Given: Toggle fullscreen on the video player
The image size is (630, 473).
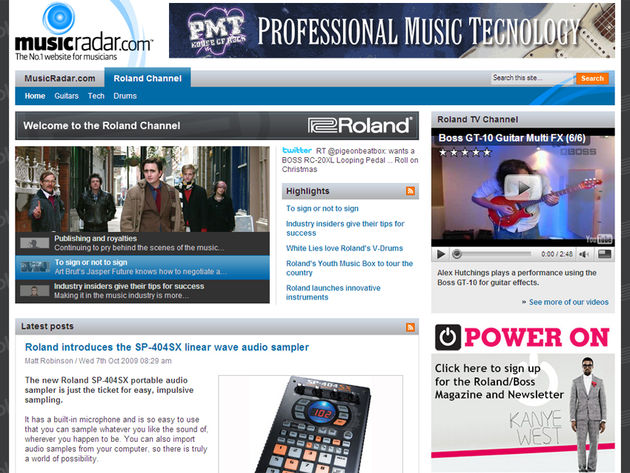Looking at the screenshot, I should tap(604, 254).
